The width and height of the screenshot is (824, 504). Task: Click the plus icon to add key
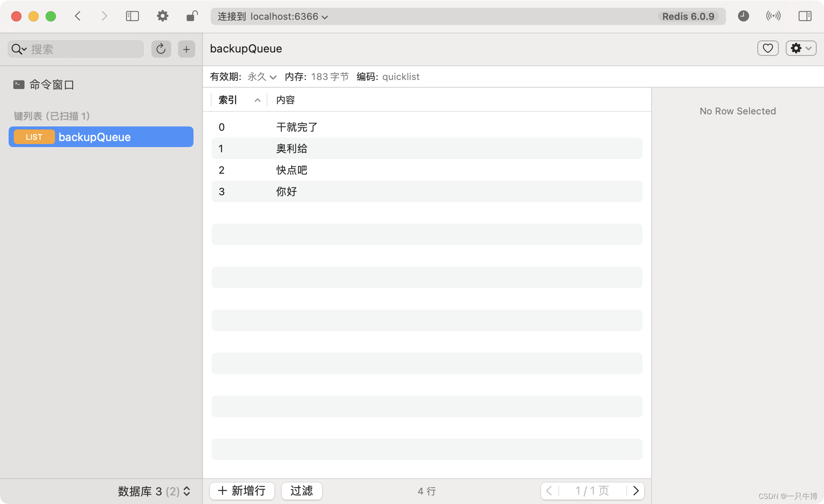(x=186, y=49)
